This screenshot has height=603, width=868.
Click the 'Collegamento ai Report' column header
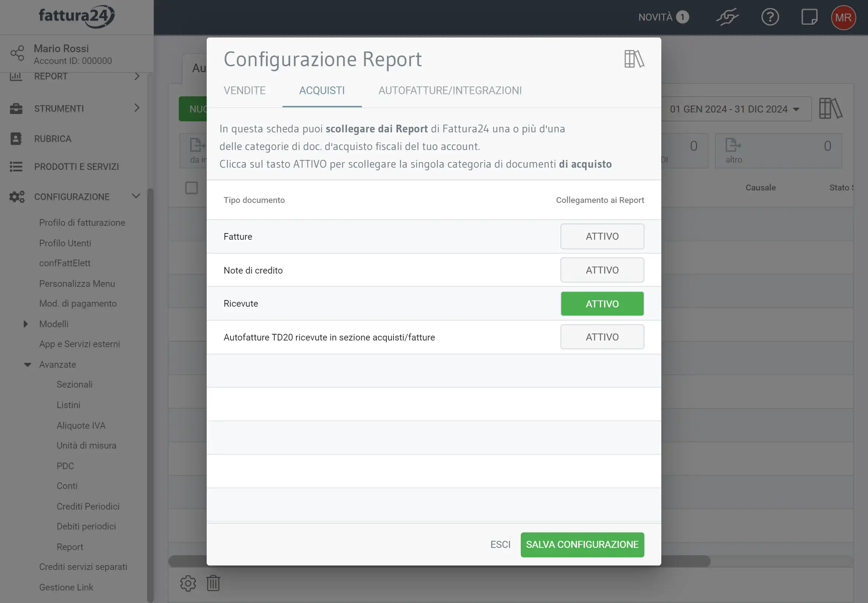[600, 200]
